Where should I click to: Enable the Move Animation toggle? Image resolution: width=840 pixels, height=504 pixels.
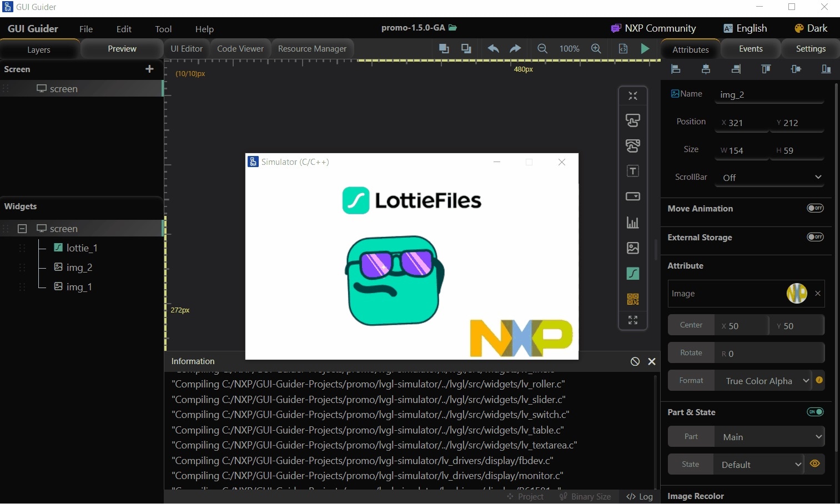coord(816,208)
